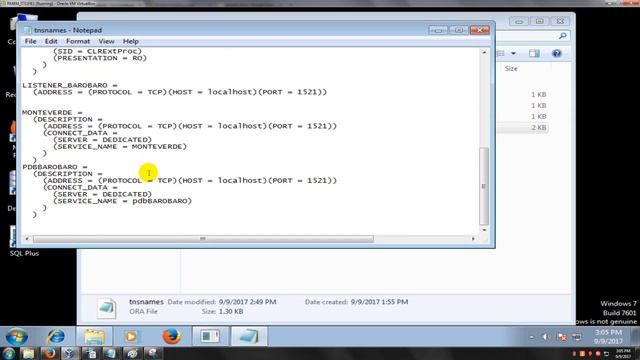Open the view options dropdown arrow in Explorer
Screen dimensions: 640x360
click(513, 53)
